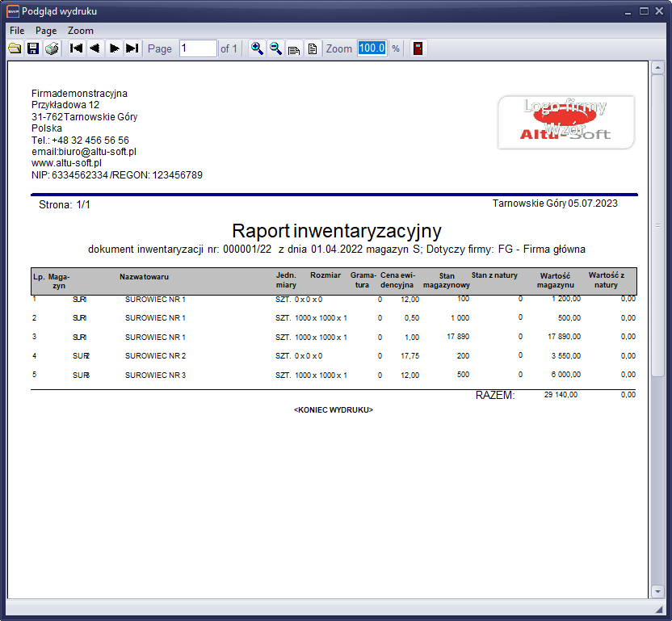Click the red door exit icon
Screen dimensions: 672x621
[418, 48]
